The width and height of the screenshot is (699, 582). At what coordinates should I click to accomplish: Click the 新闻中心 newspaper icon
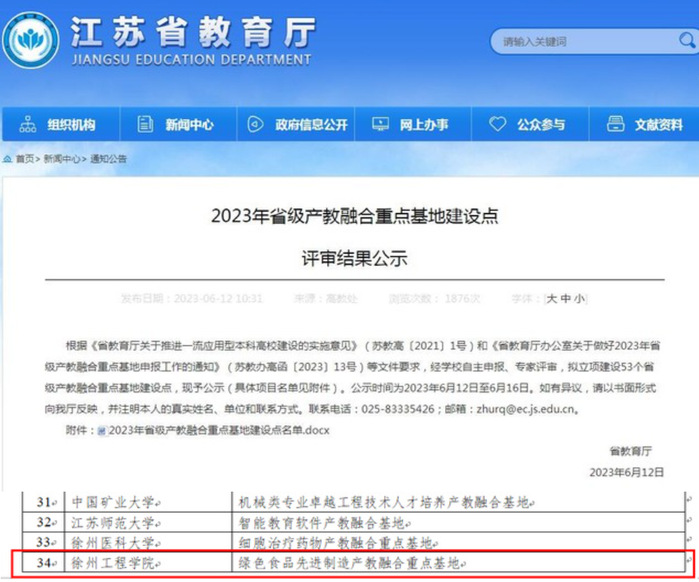[146, 125]
